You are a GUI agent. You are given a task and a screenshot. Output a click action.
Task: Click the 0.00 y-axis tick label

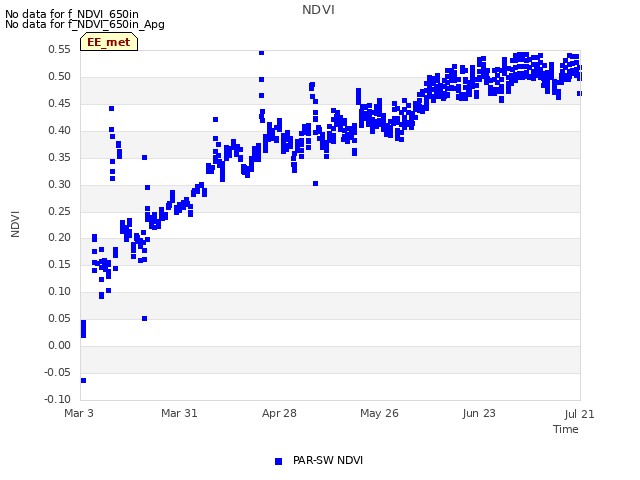point(59,345)
